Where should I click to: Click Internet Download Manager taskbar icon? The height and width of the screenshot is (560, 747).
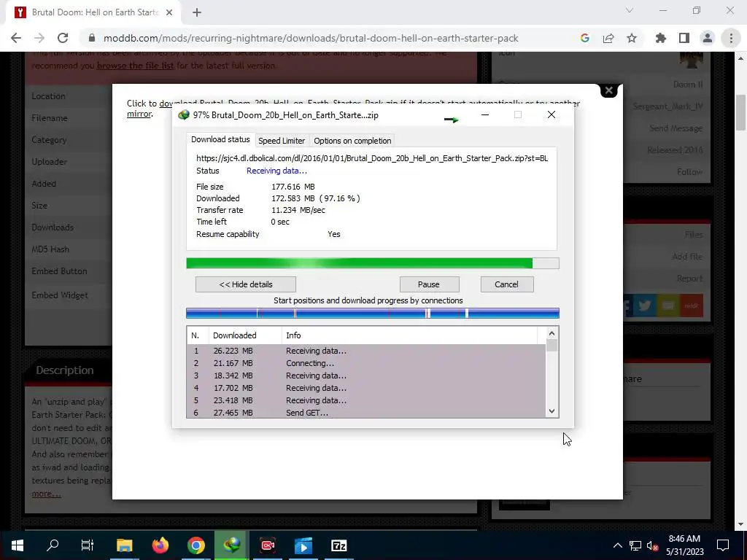[231, 545]
